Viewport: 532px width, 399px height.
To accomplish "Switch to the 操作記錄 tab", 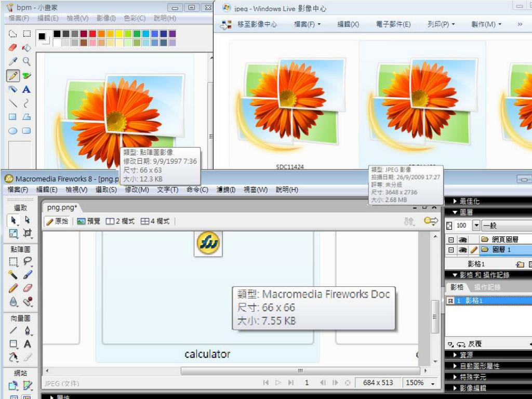I will 487,287.
